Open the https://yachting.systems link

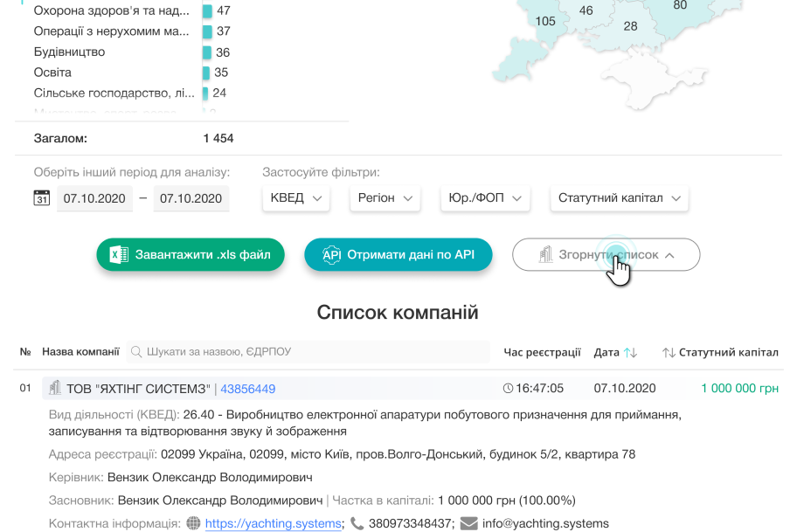(272, 524)
